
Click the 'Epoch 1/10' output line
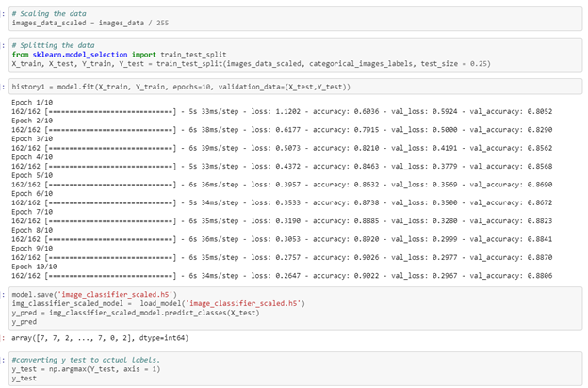[x=32, y=103]
